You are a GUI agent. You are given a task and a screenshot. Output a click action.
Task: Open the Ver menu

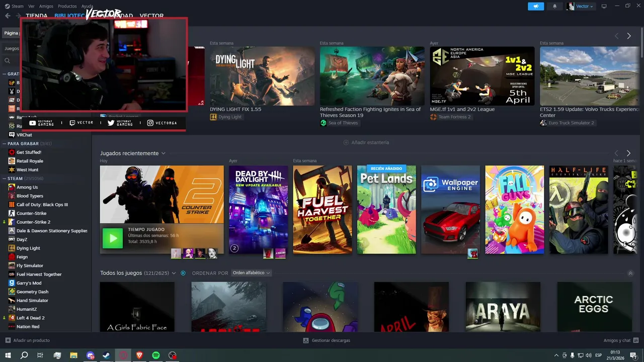[32, 6]
